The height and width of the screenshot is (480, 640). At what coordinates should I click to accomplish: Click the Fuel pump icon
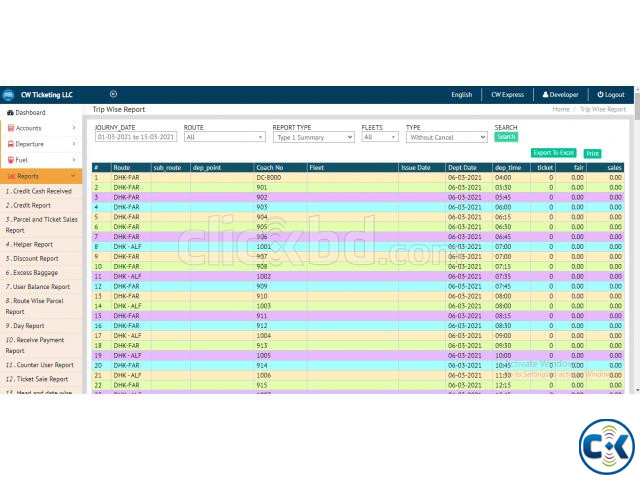[x=11, y=160]
